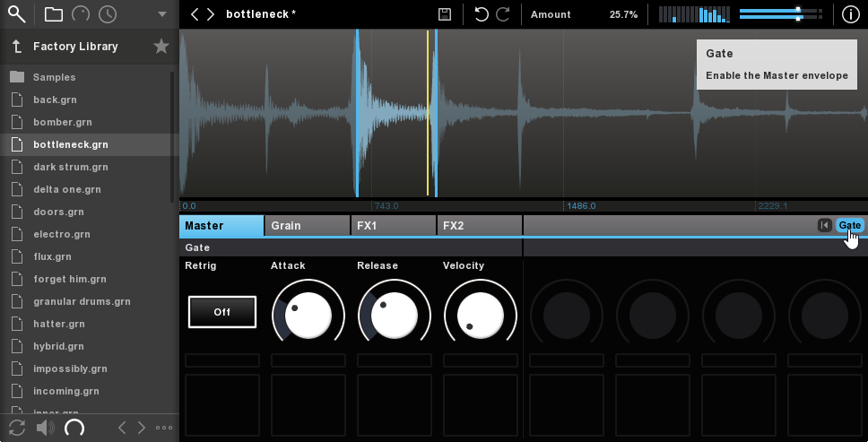
Task: Click the Velocity knob
Action: click(x=481, y=316)
